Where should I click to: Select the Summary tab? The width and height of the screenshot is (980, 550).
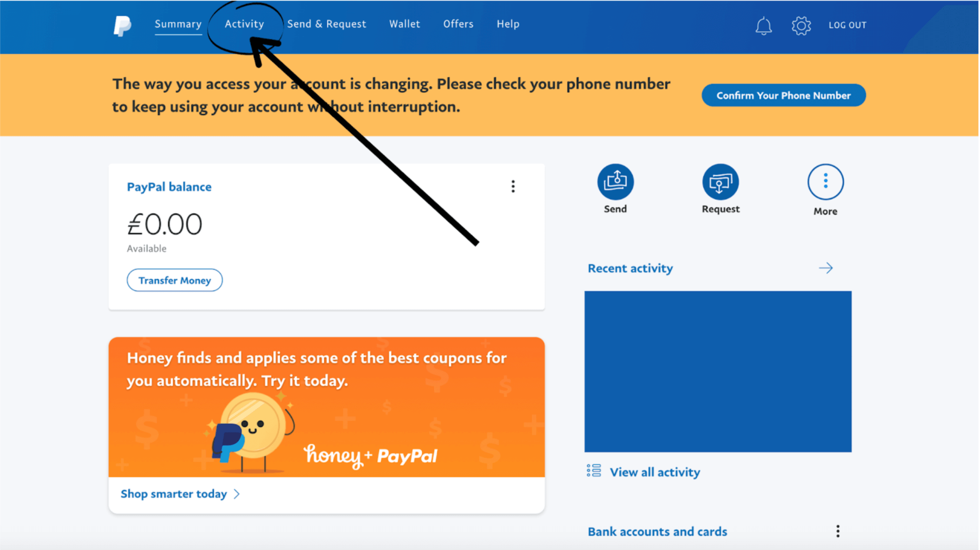178,24
